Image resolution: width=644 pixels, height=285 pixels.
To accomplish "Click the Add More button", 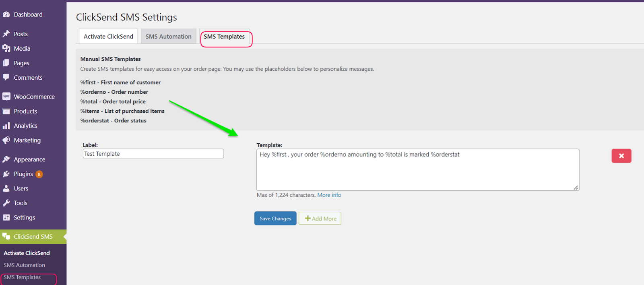I will tap(320, 218).
